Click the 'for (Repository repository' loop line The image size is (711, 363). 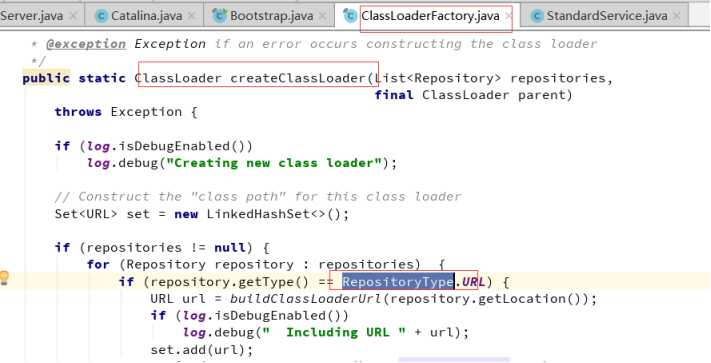click(267, 265)
